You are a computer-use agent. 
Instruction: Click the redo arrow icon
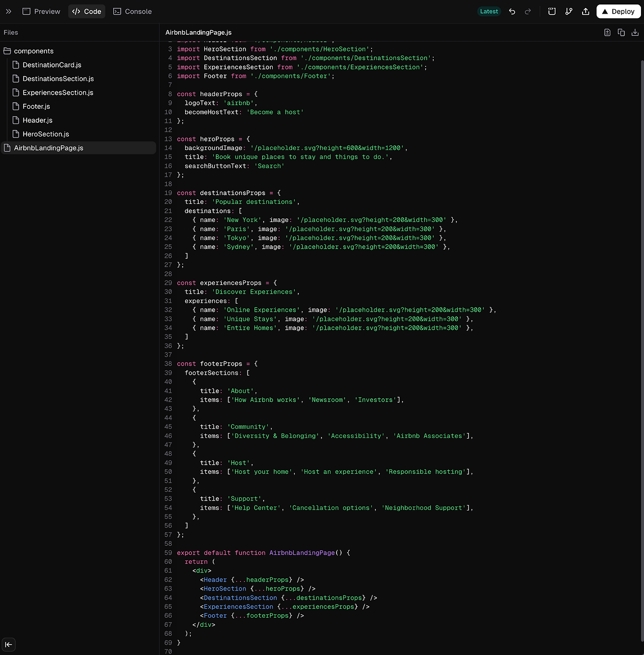pyautogui.click(x=527, y=11)
